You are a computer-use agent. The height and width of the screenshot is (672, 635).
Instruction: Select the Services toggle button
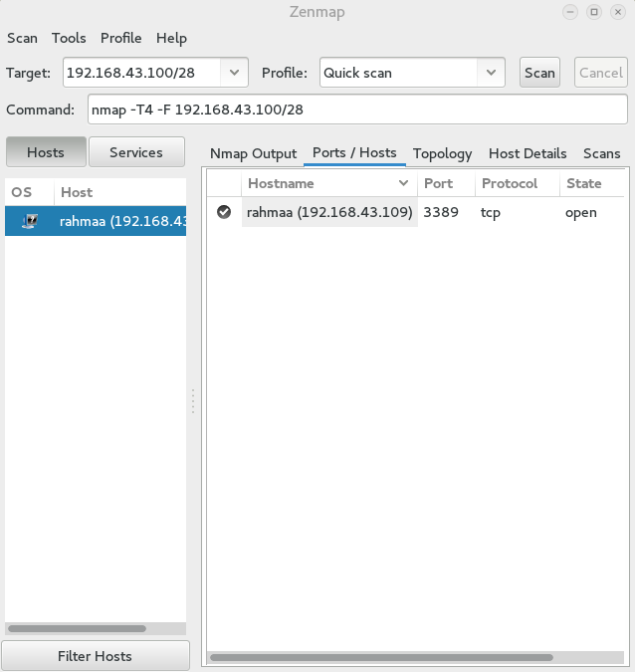136,152
